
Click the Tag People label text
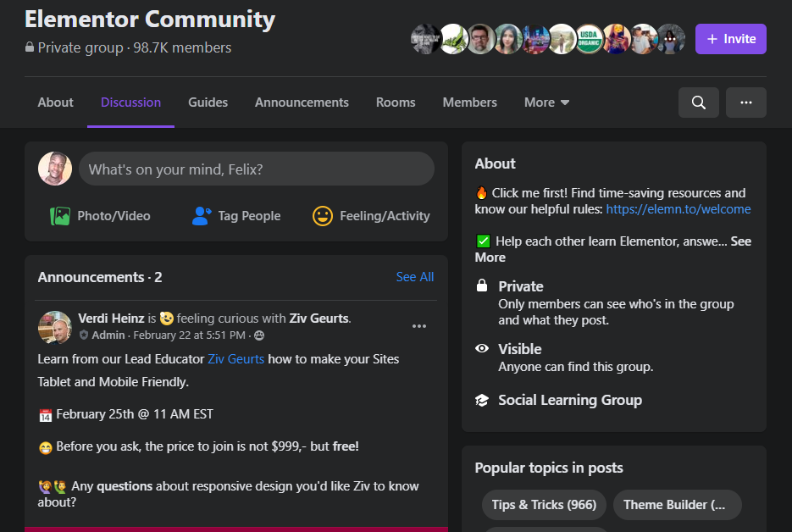tap(249, 216)
